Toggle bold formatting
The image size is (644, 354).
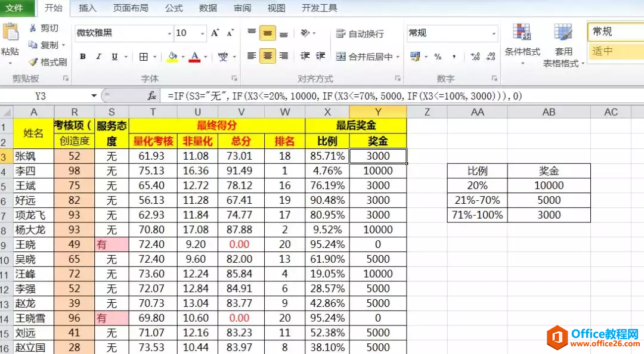tap(83, 57)
